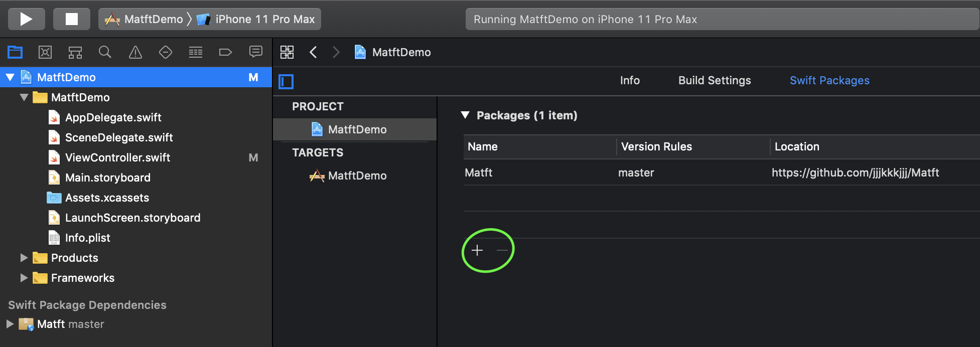This screenshot has height=347, width=980.
Task: Run the app with the Play button
Action: click(x=26, y=19)
